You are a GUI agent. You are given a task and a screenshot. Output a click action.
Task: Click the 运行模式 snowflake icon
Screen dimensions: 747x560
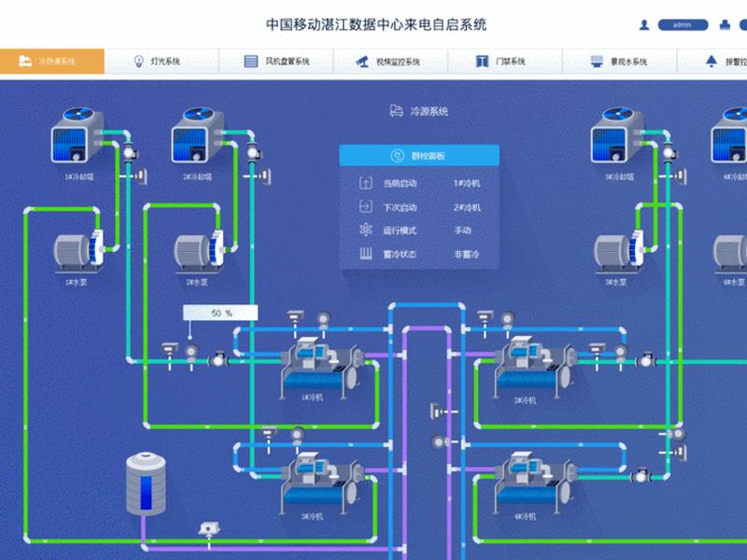pyautogui.click(x=365, y=230)
